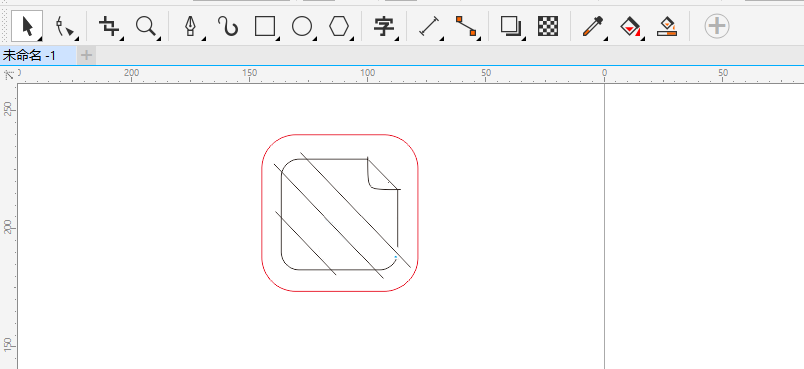Select the Parallel Dimension tool
Screen dimensions: 804x369
click(430, 26)
